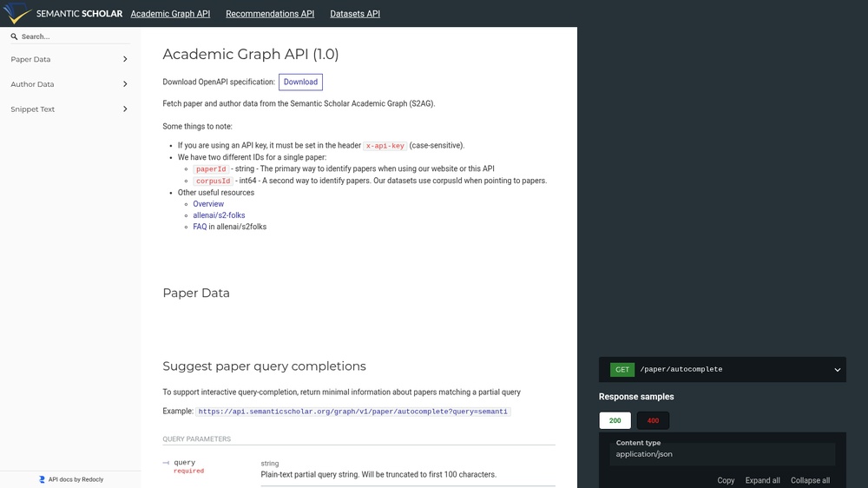Screen dimensions: 868x488
Task: Select the 200 response sample tab
Action: coord(615,420)
